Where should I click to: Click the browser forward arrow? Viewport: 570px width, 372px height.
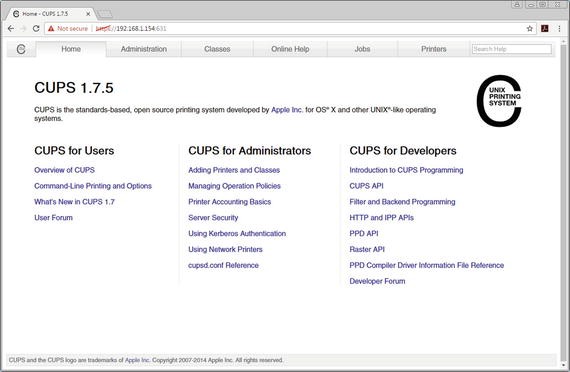[23, 28]
